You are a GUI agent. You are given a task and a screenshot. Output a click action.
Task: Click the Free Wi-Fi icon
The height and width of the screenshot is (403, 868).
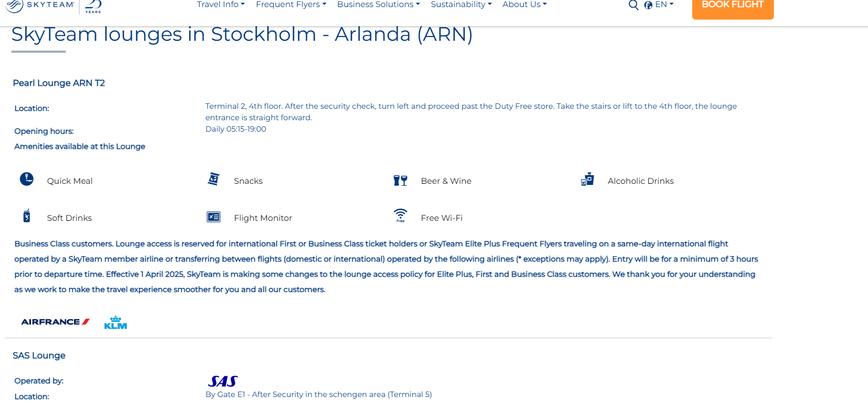point(401,215)
